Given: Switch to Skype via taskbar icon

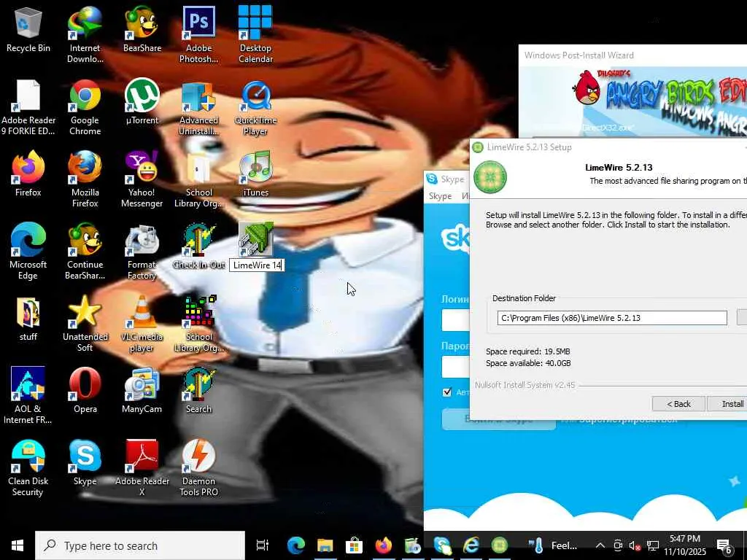Looking at the screenshot, I should pyautogui.click(x=441, y=545).
